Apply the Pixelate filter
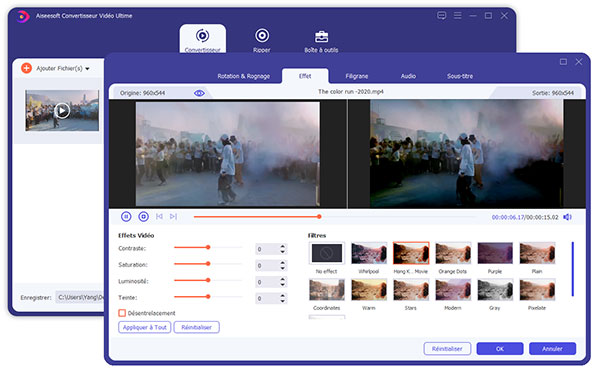The width and height of the screenshot is (600, 371). 537,290
